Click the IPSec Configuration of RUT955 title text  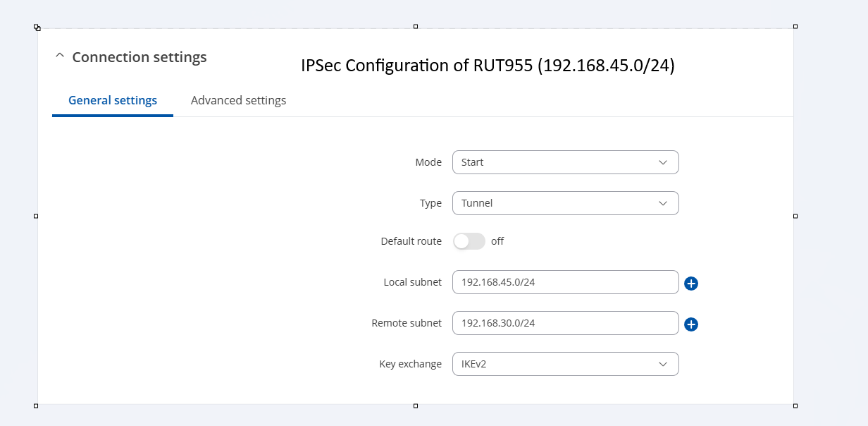click(x=488, y=66)
